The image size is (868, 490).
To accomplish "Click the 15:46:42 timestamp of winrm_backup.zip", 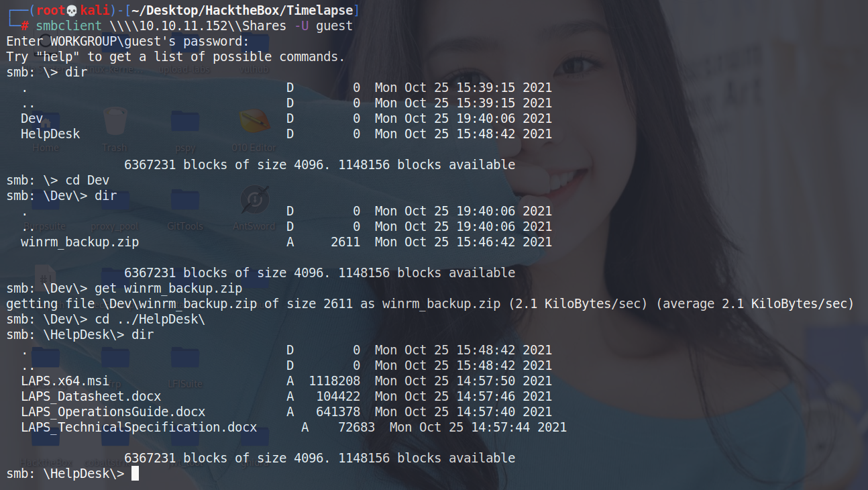I will click(485, 242).
